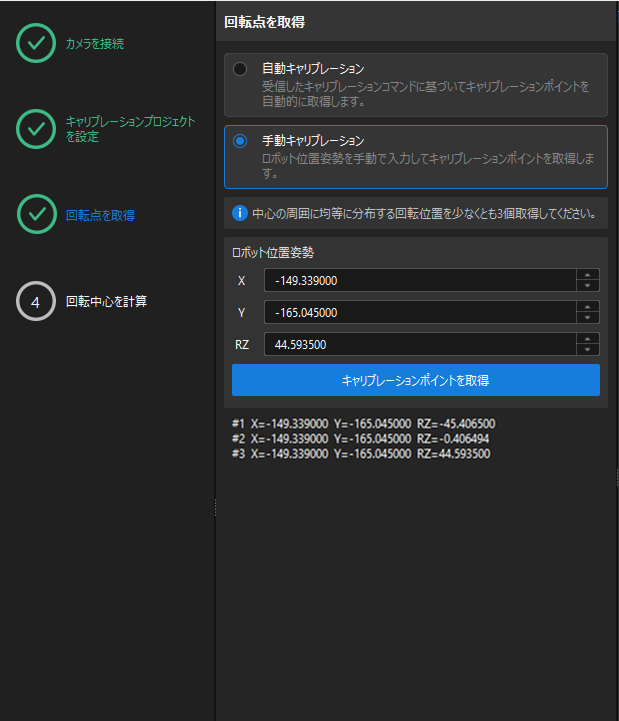Click the checkmark icon beside キャリブレーションプロジェクトを設定
This screenshot has width=619, height=721.
pyautogui.click(x=36, y=129)
